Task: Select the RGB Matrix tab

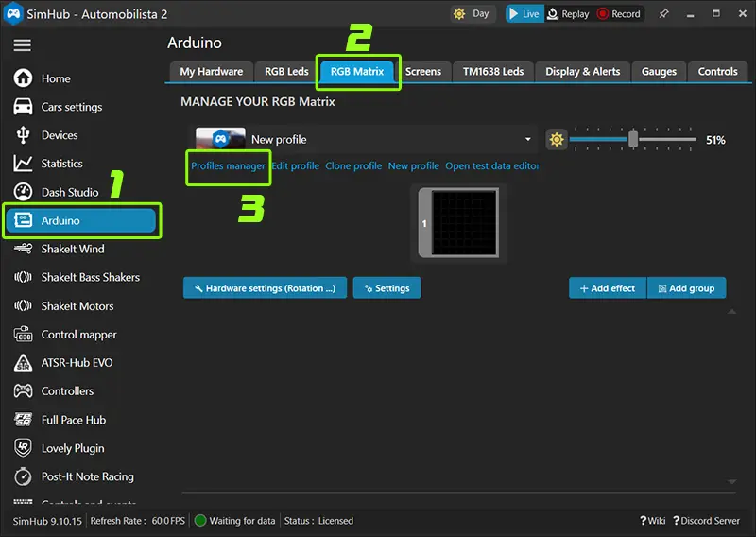Action: [357, 72]
